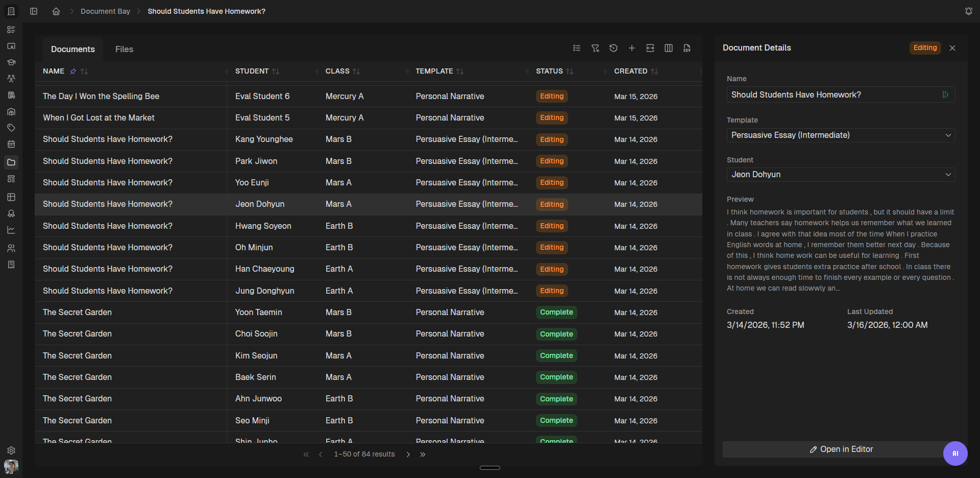The width and height of the screenshot is (980, 478).
Task: Expand the Template dropdown
Action: (841, 135)
